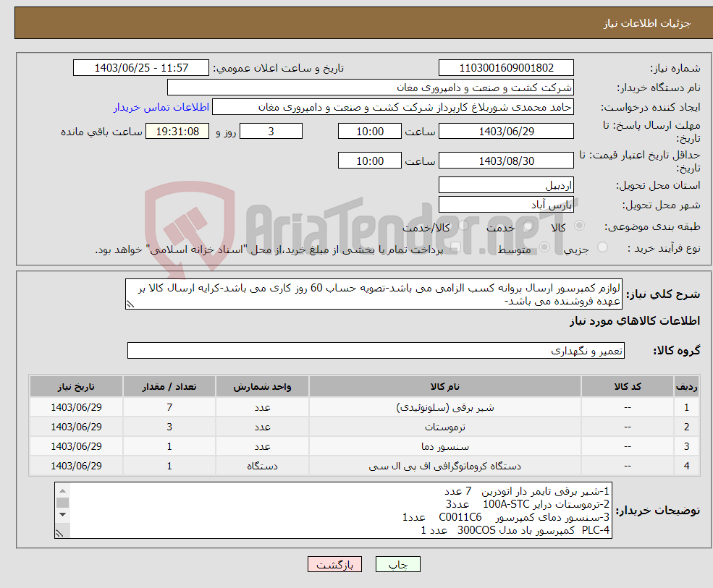Click the request creator name field
This screenshot has width=713, height=588.
pos(393,107)
